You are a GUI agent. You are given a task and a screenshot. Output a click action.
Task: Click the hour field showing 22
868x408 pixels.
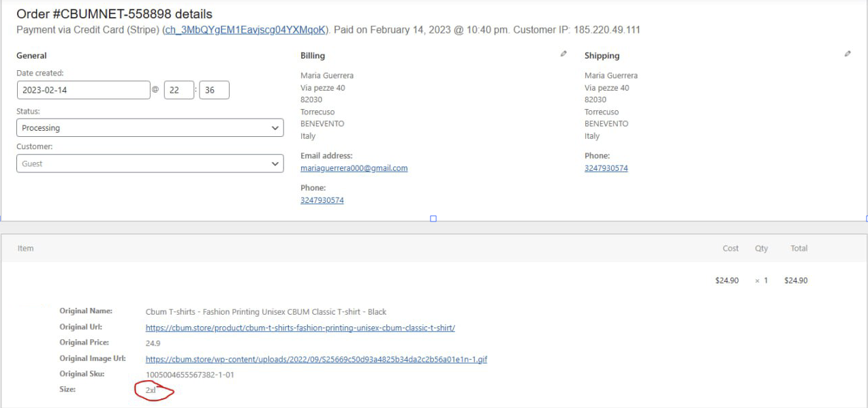point(179,91)
